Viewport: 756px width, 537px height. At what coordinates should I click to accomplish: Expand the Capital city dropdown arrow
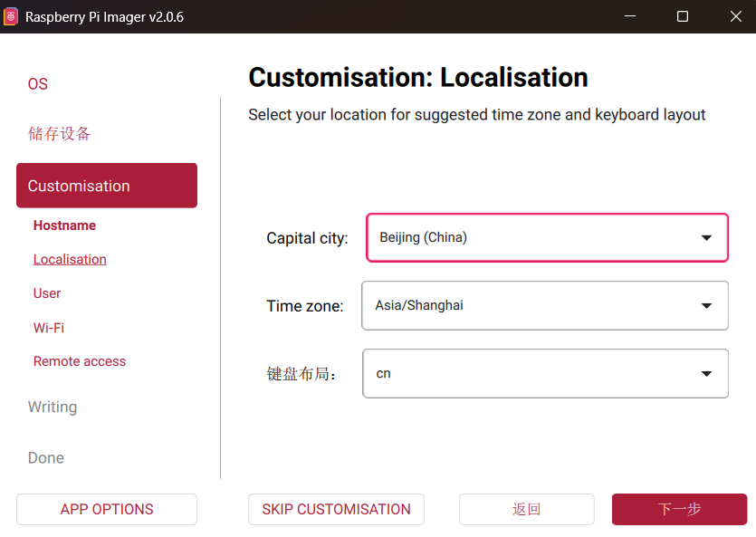pos(706,238)
